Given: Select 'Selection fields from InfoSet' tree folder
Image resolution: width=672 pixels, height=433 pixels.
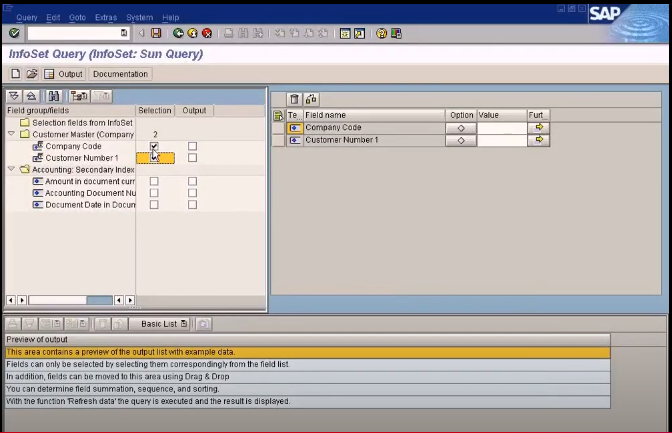Looking at the screenshot, I should coord(82,123).
